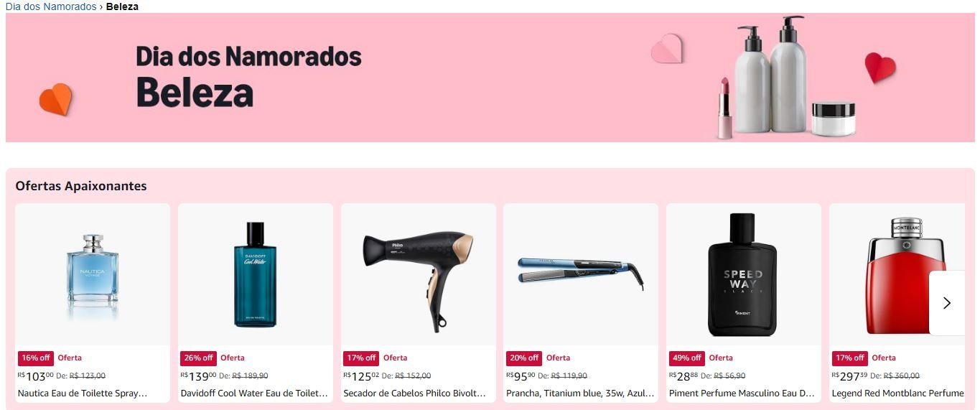The width and height of the screenshot is (980, 410).
Task: Click the carousel next arrow
Action: pyautogui.click(x=947, y=303)
